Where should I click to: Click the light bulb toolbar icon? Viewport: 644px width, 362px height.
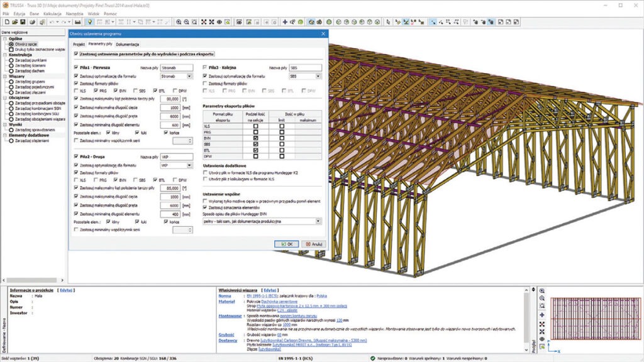pos(89,22)
